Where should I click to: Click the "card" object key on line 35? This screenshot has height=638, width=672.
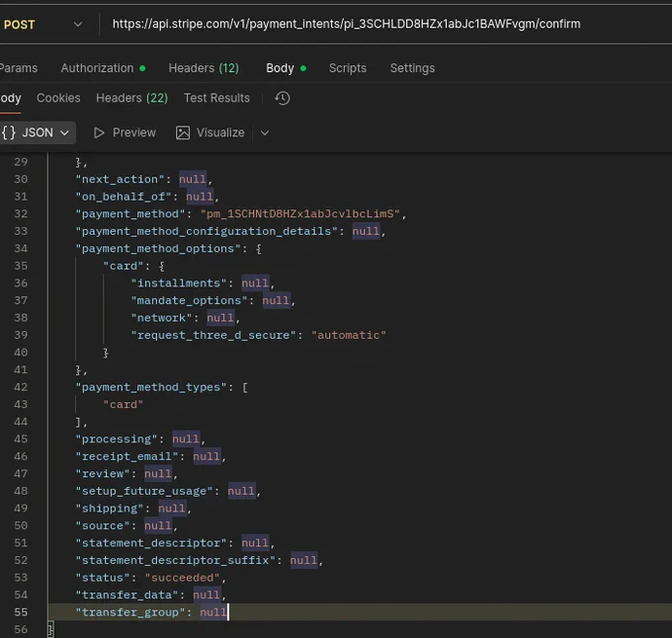point(123,266)
